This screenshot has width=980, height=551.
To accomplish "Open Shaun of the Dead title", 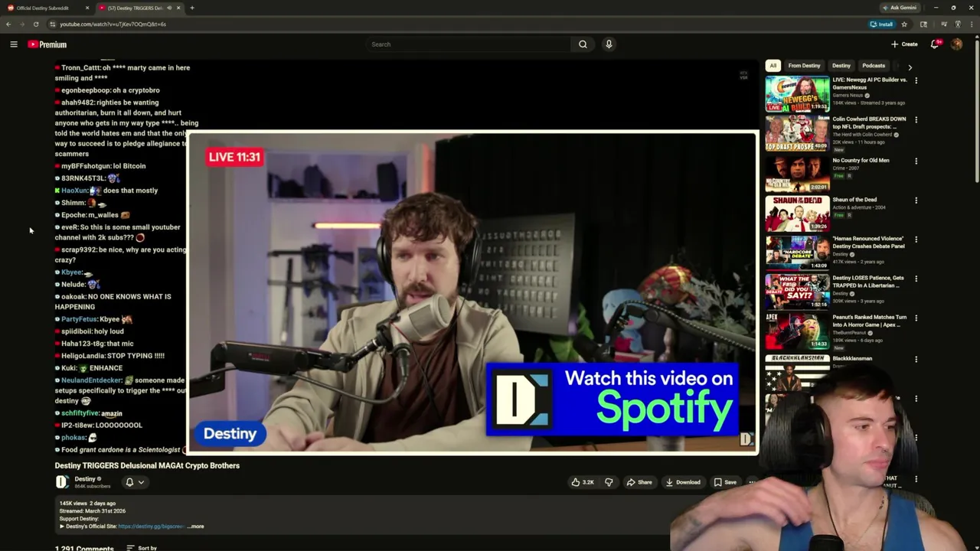I will [854, 200].
